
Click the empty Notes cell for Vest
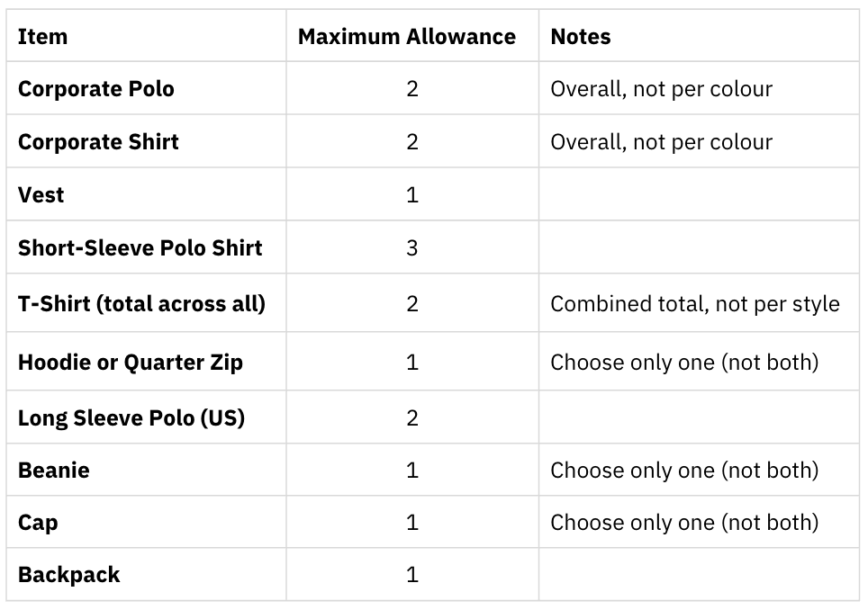coord(699,194)
